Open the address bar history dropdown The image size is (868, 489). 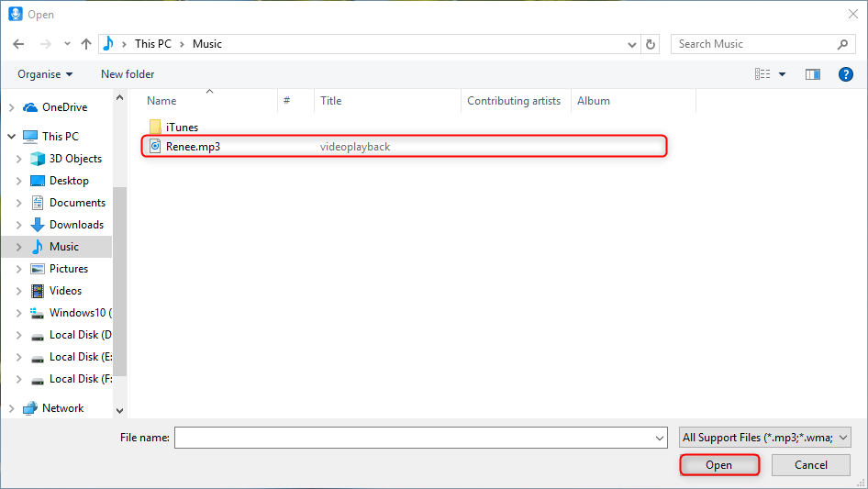click(x=632, y=44)
